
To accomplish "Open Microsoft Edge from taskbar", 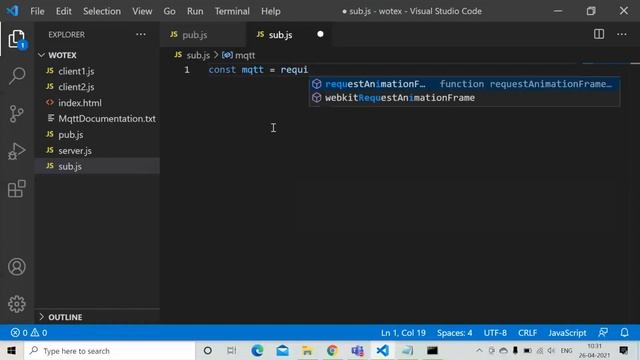I will 257,351.
